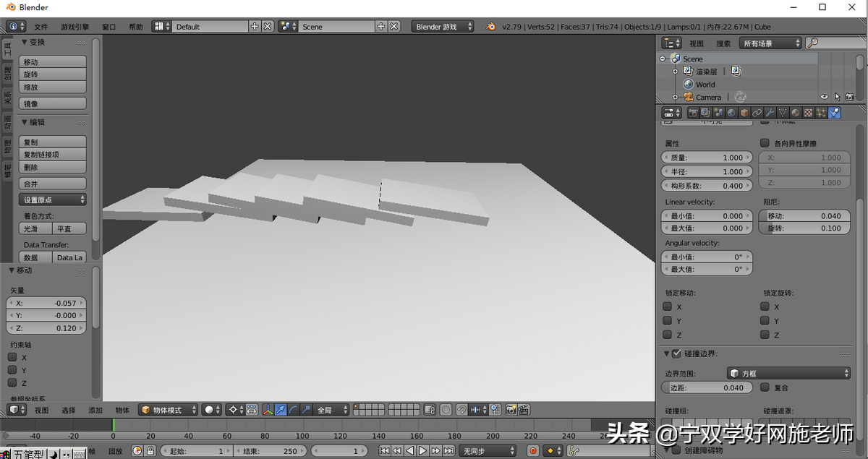Play the animation forward
This screenshot has height=459, width=868.
pos(423,451)
